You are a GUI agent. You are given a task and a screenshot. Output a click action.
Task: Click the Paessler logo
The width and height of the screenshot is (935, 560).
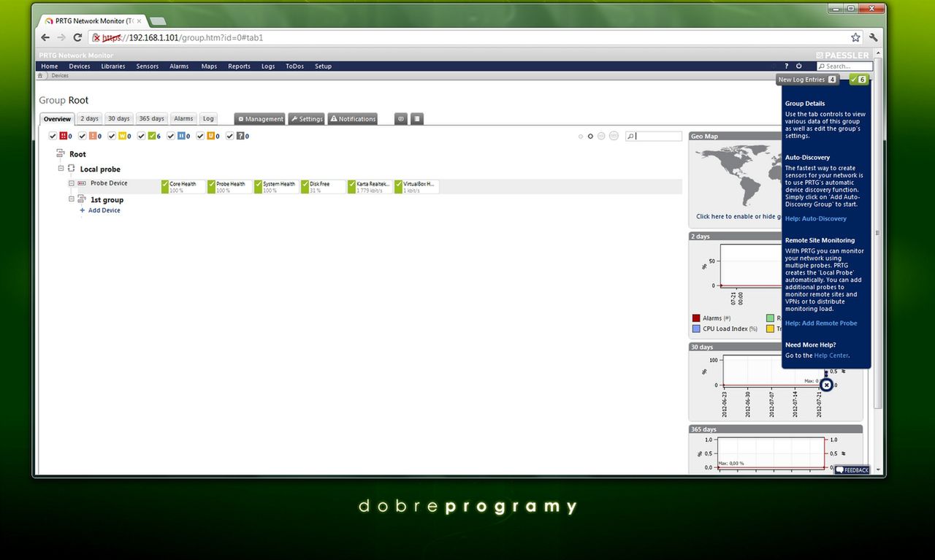[842, 55]
